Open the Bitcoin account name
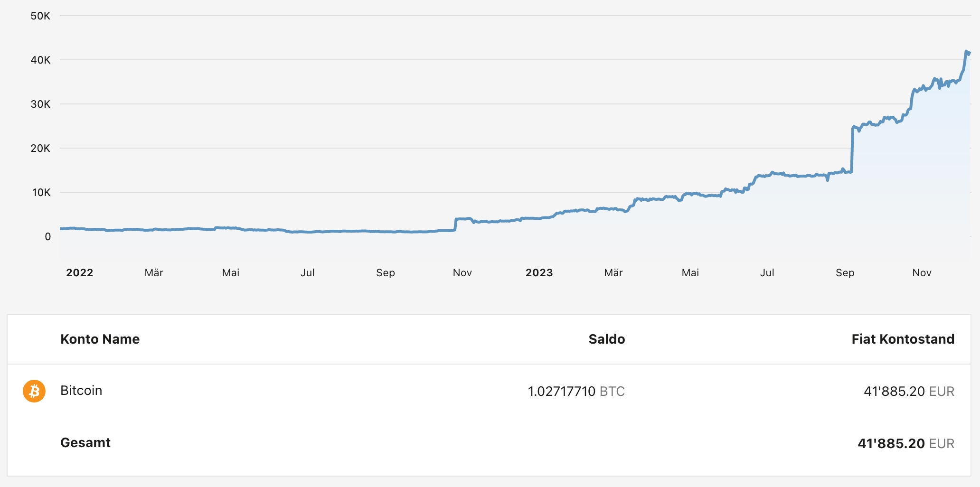This screenshot has height=487, width=980. [81, 391]
